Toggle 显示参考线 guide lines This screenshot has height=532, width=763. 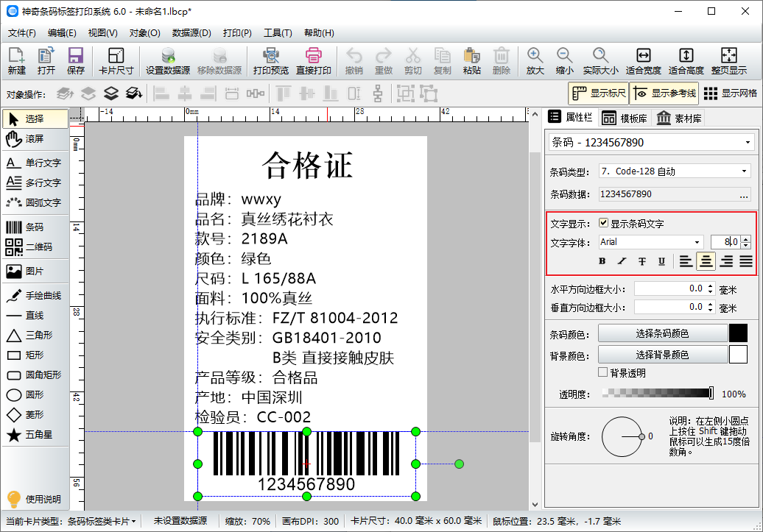tap(664, 93)
